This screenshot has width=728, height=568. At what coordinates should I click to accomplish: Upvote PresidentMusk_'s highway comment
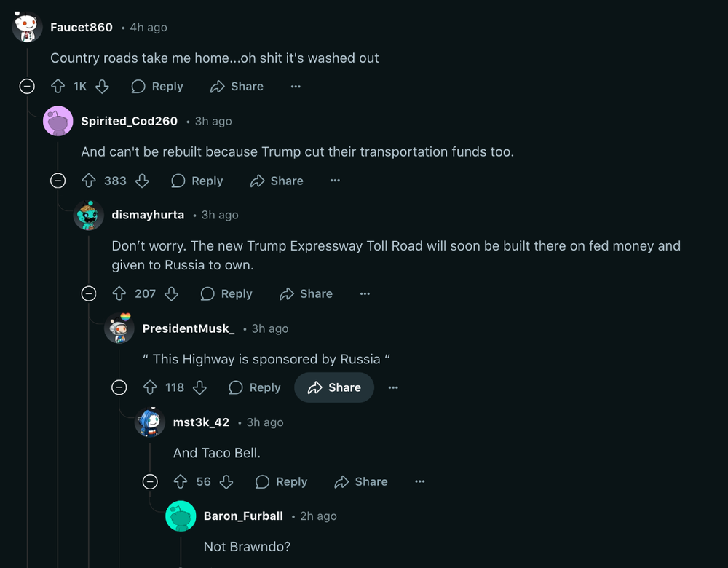[x=150, y=387]
